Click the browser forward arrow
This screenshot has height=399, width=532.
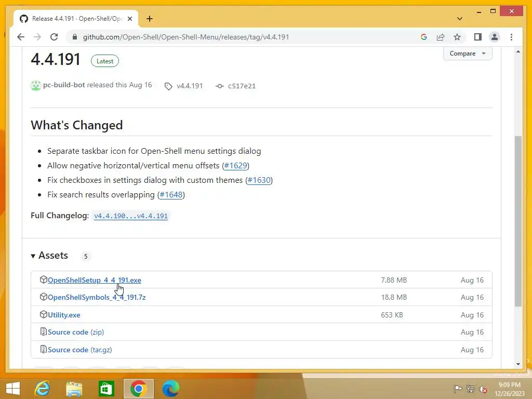[37, 37]
